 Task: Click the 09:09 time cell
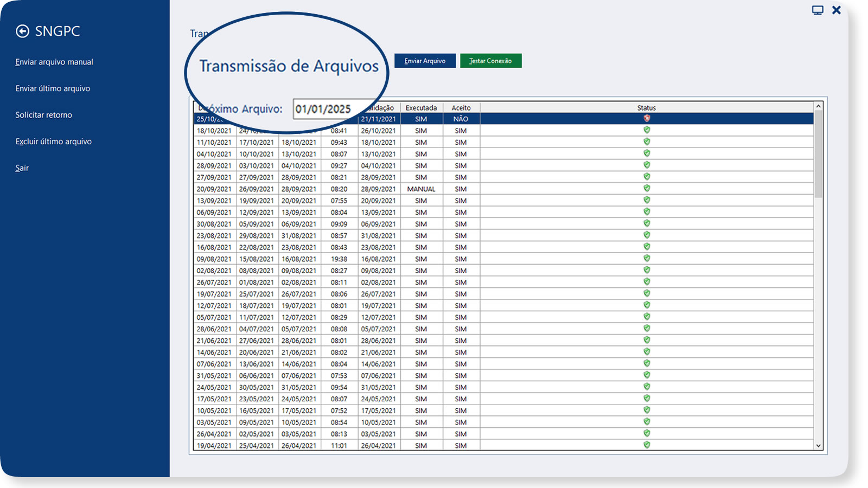click(339, 224)
